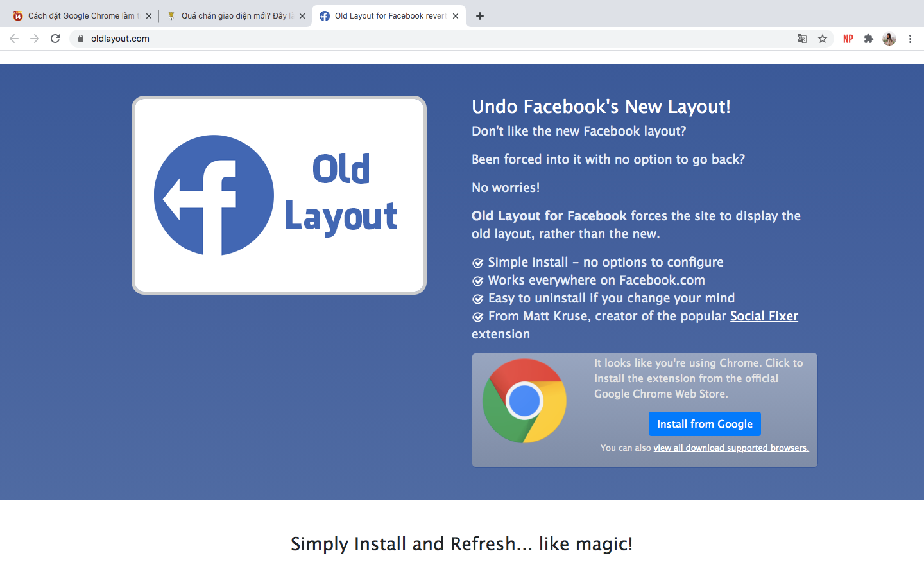The height and width of the screenshot is (578, 924).
Task: Click the heading 'Undo Facebook's New Layout!'
Action: (x=601, y=107)
